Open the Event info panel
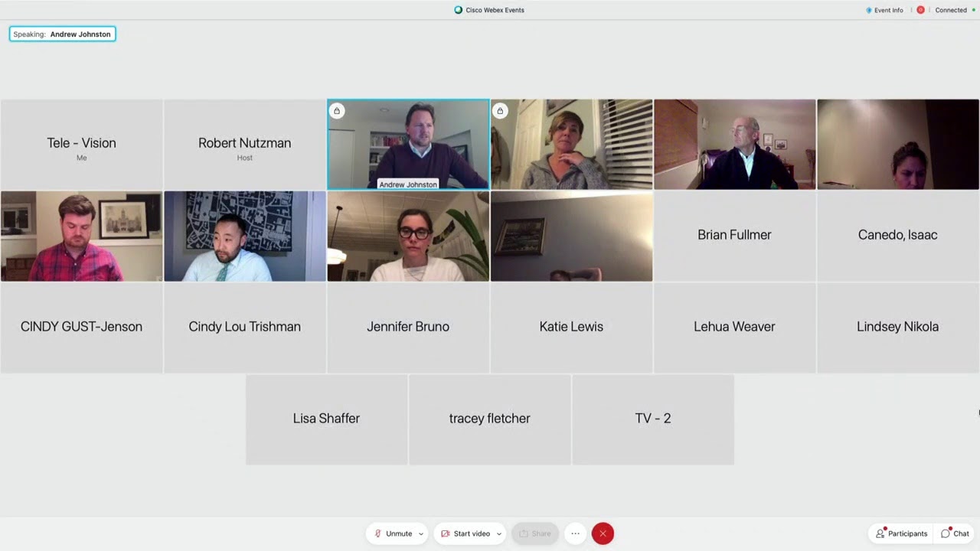 884,10
